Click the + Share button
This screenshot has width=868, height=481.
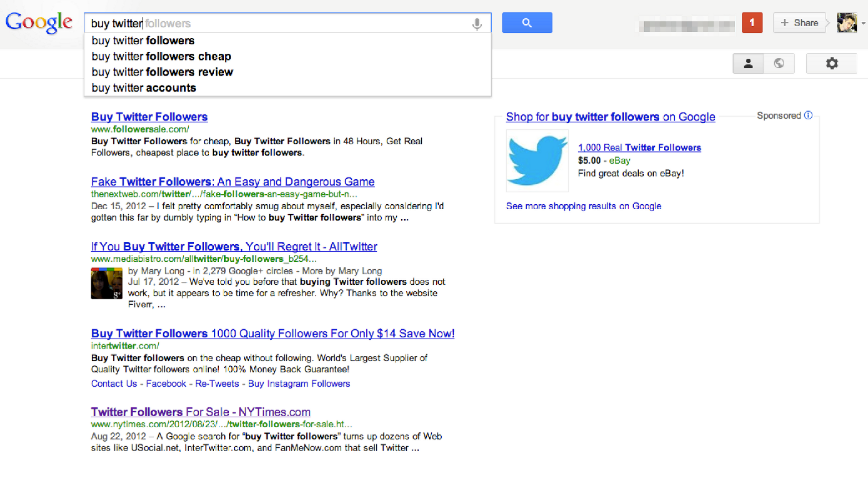click(799, 23)
